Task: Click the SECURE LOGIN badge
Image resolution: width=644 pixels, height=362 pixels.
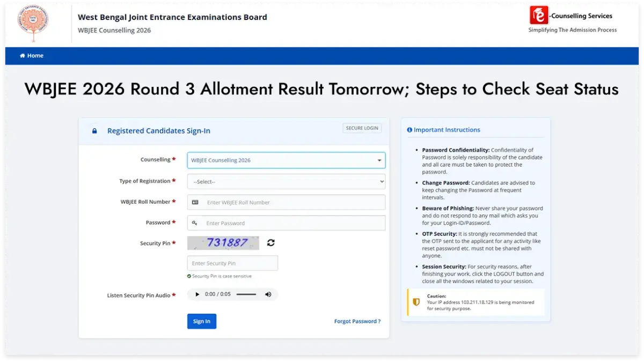Action: (362, 128)
